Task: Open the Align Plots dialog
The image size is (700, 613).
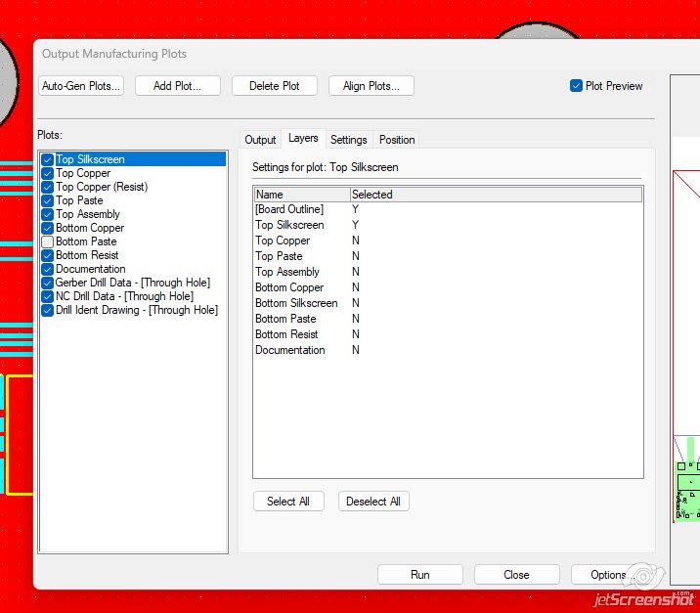Action: 372,86
